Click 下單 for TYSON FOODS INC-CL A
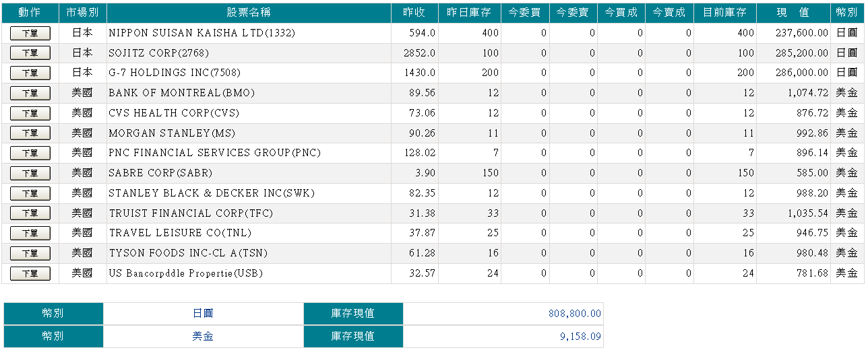The height and width of the screenshot is (350, 868). click(30, 253)
